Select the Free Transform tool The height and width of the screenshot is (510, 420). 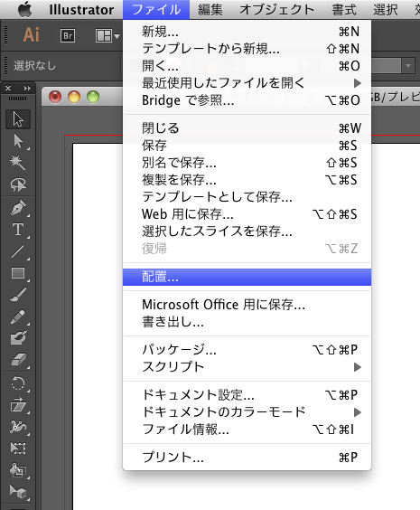point(18,449)
